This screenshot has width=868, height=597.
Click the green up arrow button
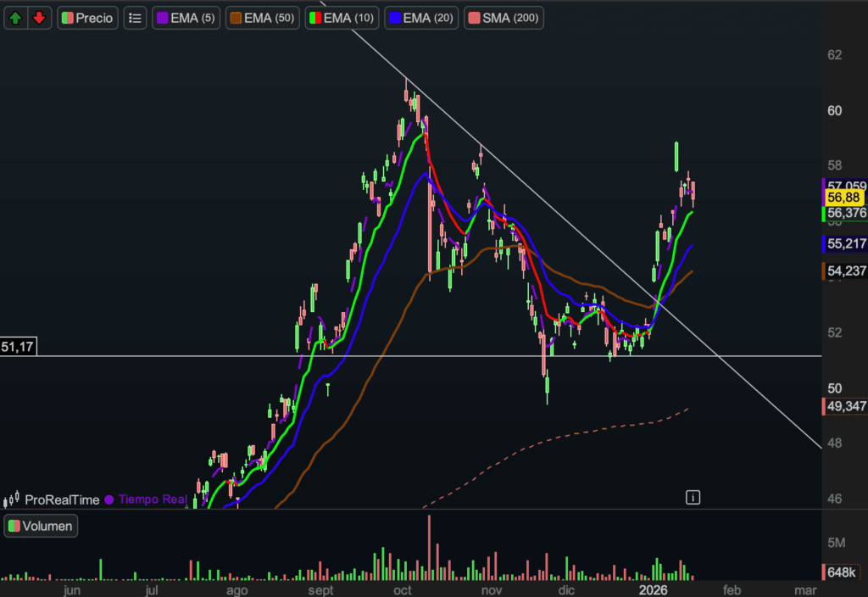pyautogui.click(x=16, y=18)
